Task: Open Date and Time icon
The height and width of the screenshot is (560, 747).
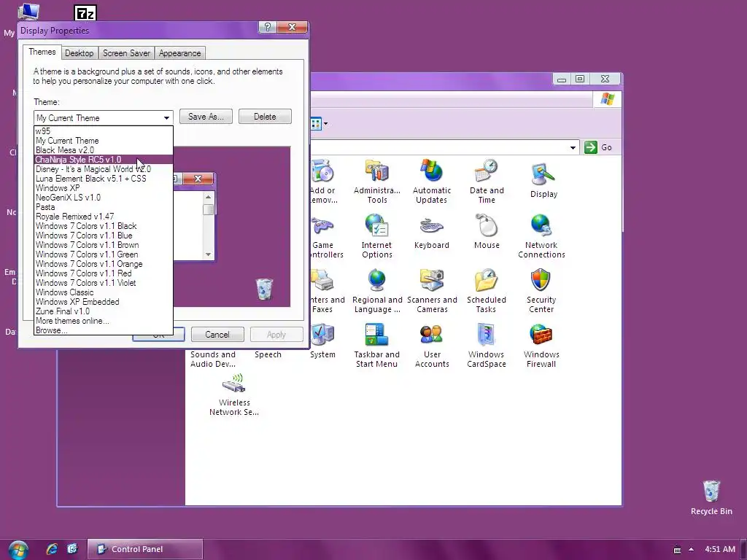Action: [x=487, y=182]
